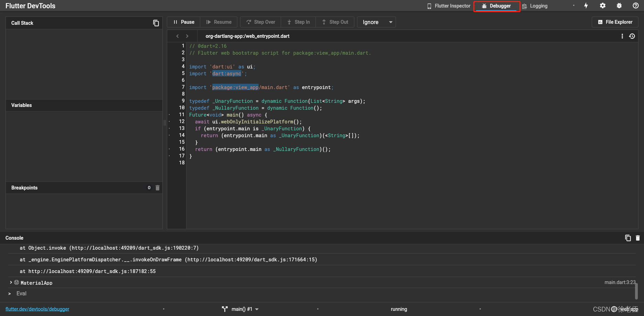Image resolution: width=644 pixels, height=316 pixels.
Task: Open the main() #1 isolate selector
Action: click(x=240, y=309)
